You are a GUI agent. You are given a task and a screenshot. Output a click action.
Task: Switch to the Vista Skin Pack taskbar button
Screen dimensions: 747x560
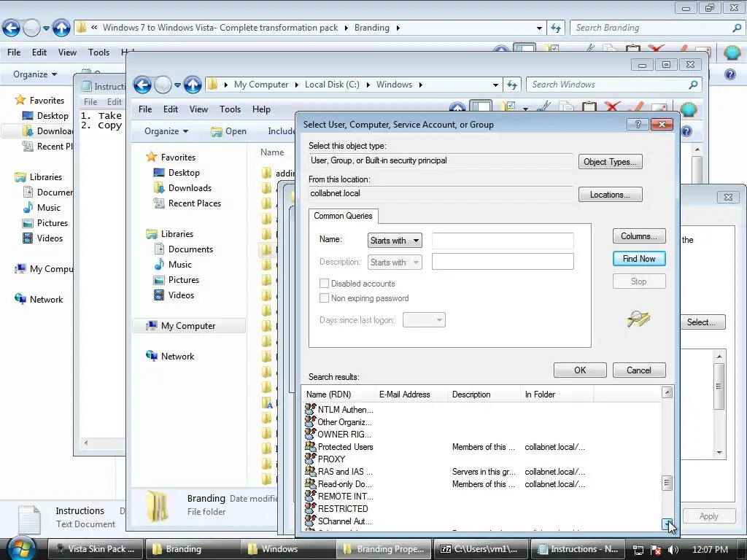point(95,549)
